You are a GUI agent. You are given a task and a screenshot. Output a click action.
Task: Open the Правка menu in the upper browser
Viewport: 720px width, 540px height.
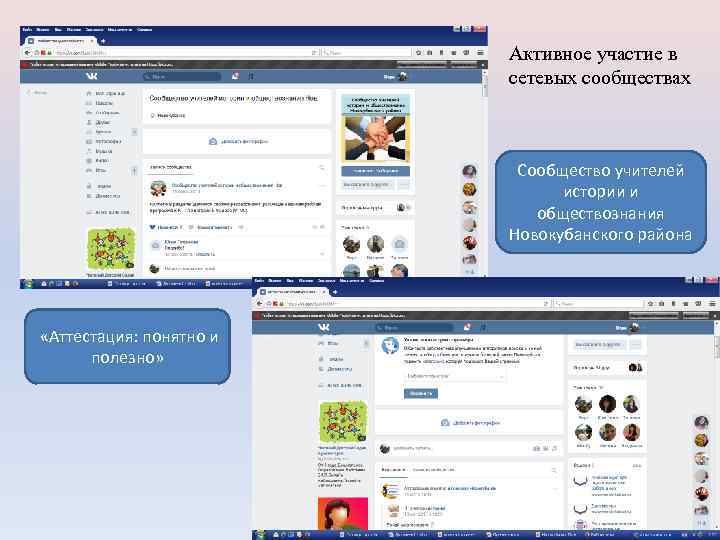tap(43, 29)
